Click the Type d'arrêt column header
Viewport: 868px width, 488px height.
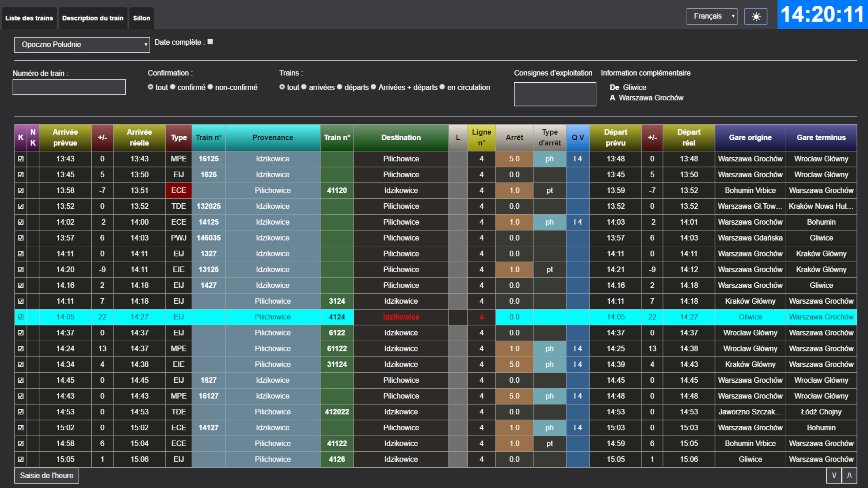(549, 138)
